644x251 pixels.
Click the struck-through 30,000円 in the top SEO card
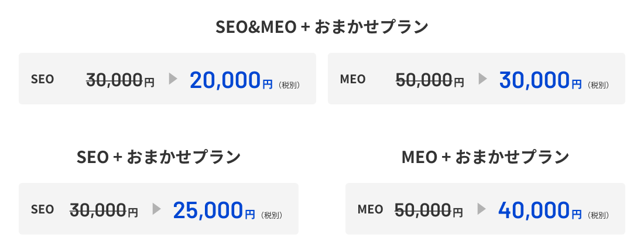(121, 79)
